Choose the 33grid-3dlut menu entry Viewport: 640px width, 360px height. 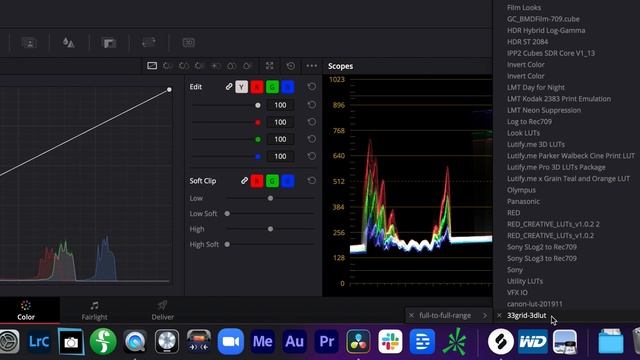click(x=526, y=316)
